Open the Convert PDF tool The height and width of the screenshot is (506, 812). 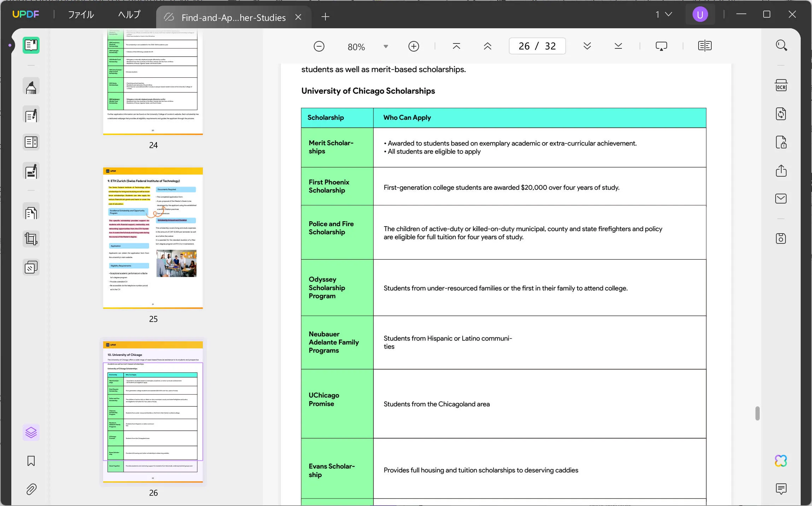pyautogui.click(x=781, y=114)
